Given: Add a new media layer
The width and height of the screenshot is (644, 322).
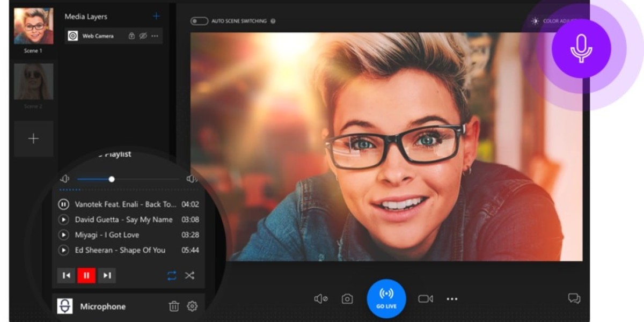Looking at the screenshot, I should click(156, 16).
